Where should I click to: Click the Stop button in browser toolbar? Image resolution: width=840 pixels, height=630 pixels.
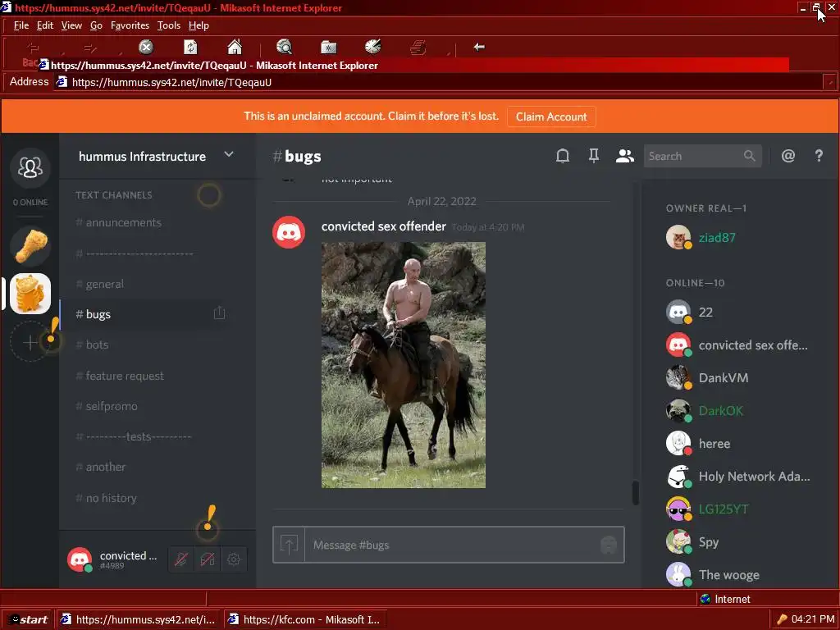pyautogui.click(x=146, y=47)
